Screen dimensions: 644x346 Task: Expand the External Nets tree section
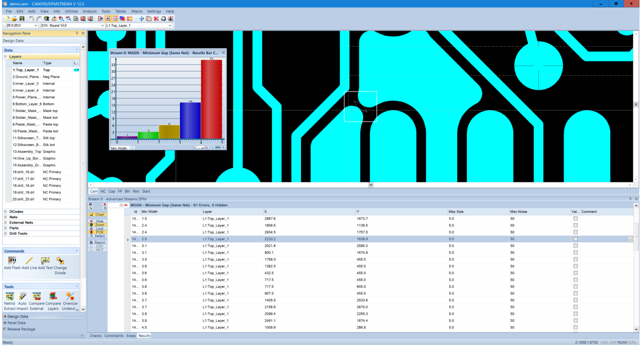(x=5, y=223)
